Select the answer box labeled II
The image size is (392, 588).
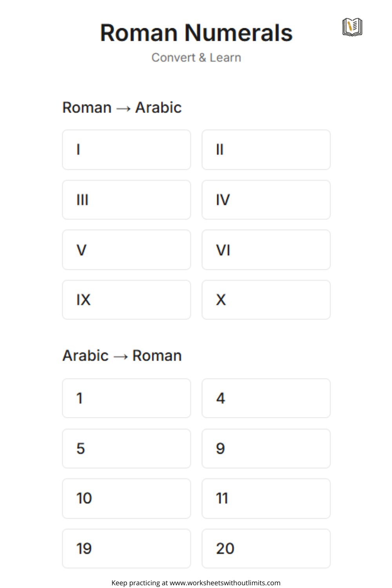point(266,150)
